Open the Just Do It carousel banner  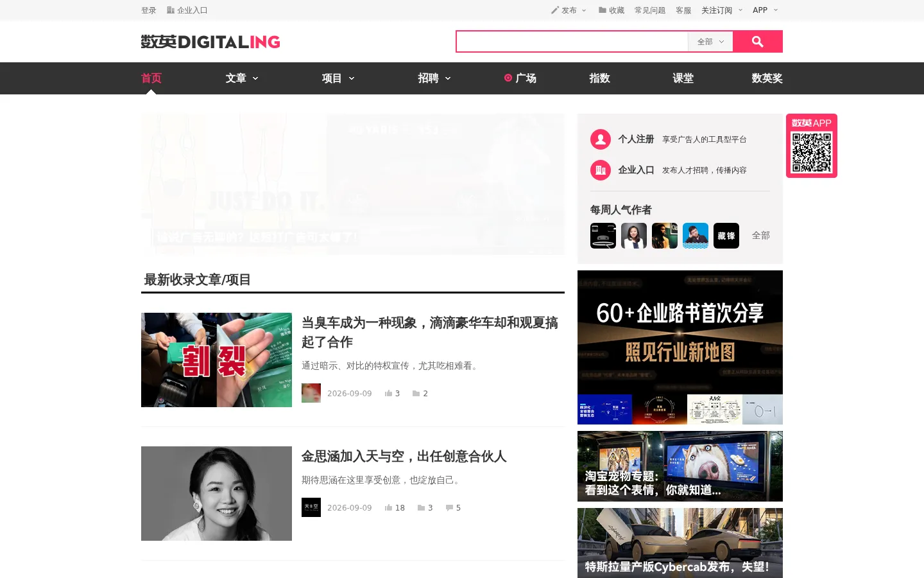point(353,184)
